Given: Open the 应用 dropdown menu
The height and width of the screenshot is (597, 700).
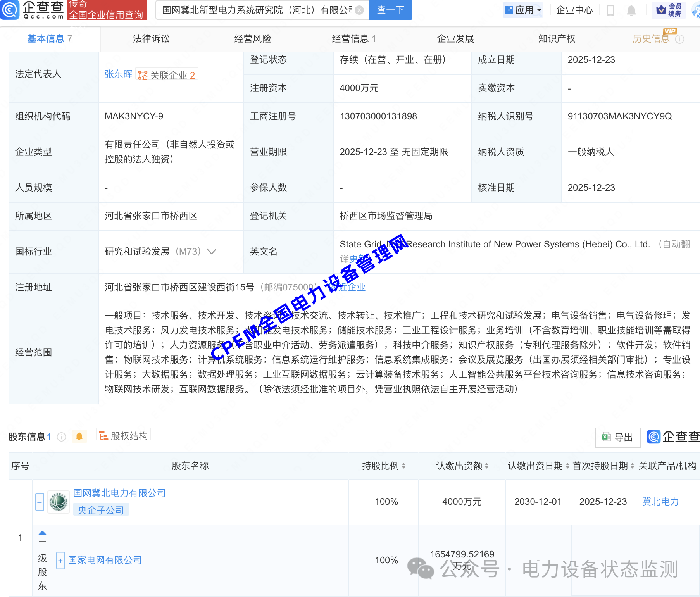Looking at the screenshot, I should pos(523,10).
